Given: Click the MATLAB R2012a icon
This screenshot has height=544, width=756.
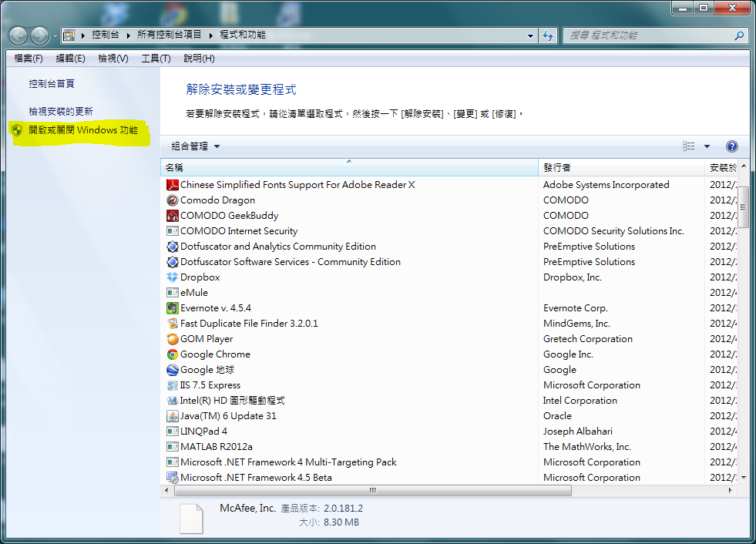Looking at the screenshot, I should click(x=172, y=447).
